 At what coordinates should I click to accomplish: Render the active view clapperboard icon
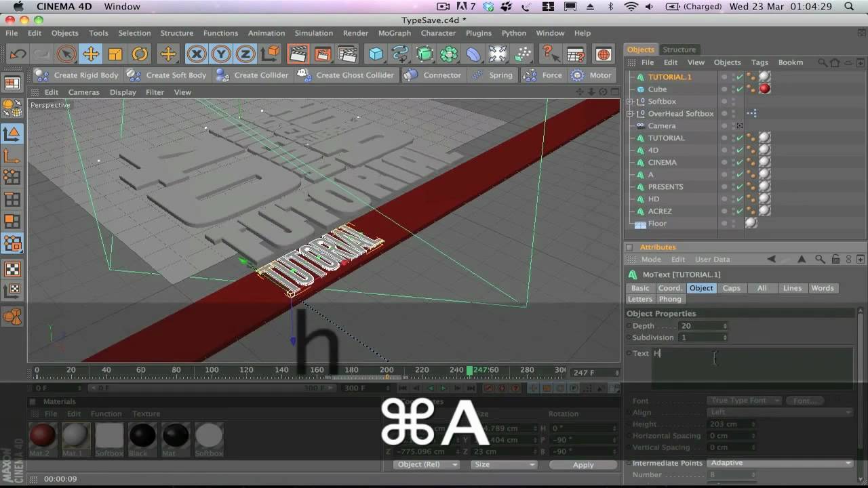coord(298,54)
